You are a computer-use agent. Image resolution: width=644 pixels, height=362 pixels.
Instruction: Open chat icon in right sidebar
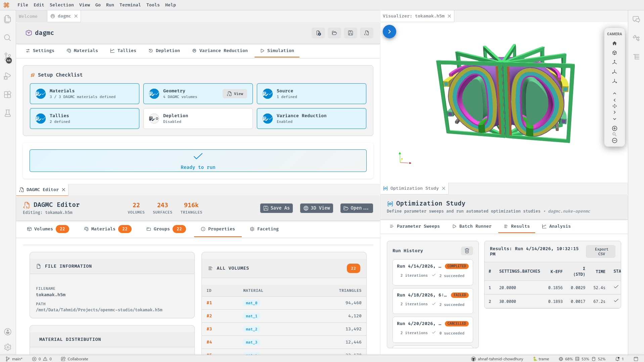(636, 19)
